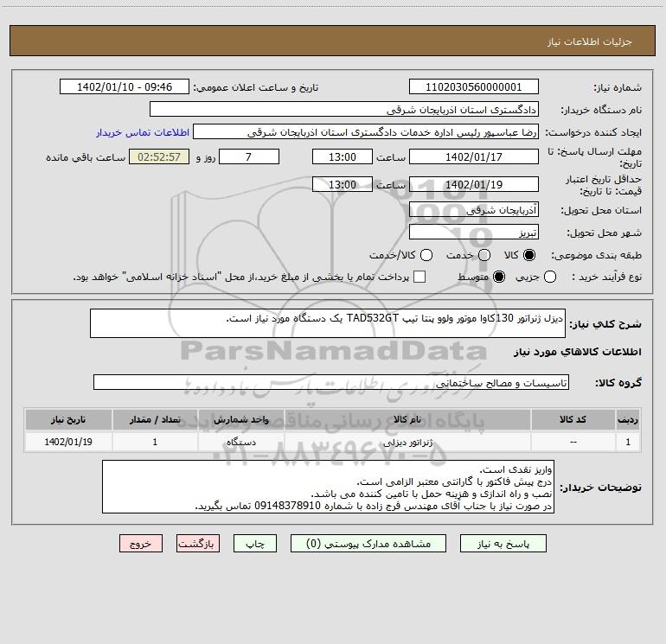Click the چاپ print button
This screenshot has width=666, height=644.
click(255, 544)
